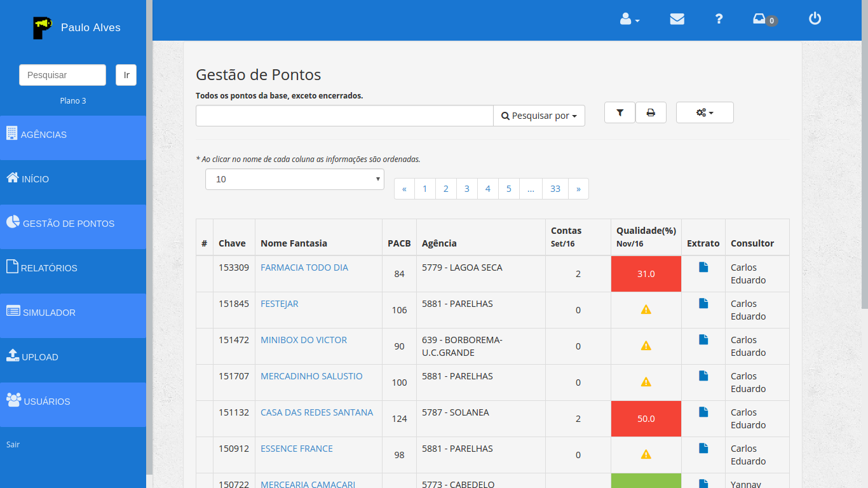The image size is (868, 488).
Task: Open extrato document icon for FARMACIA TODO DIA
Action: [703, 268]
